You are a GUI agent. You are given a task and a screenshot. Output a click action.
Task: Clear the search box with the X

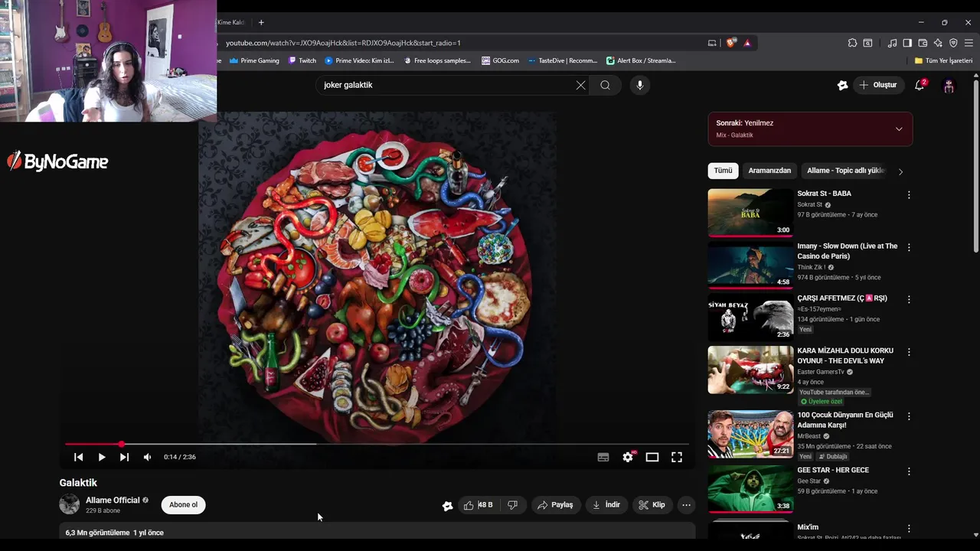point(580,85)
